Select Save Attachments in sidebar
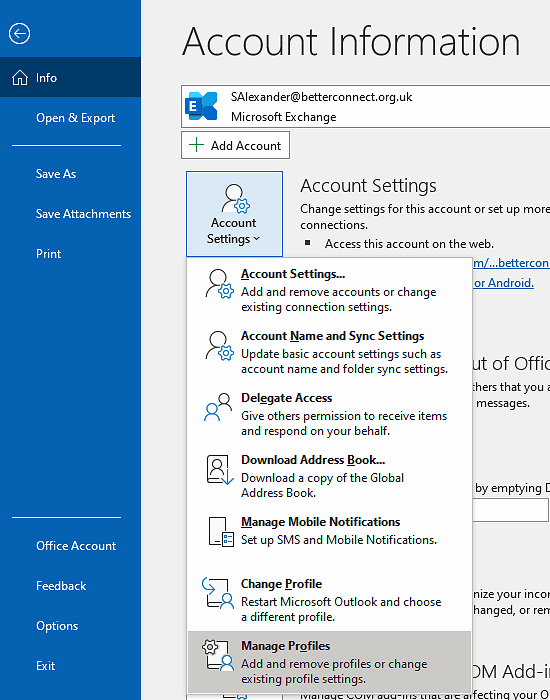This screenshot has height=700, width=550. click(x=71, y=214)
